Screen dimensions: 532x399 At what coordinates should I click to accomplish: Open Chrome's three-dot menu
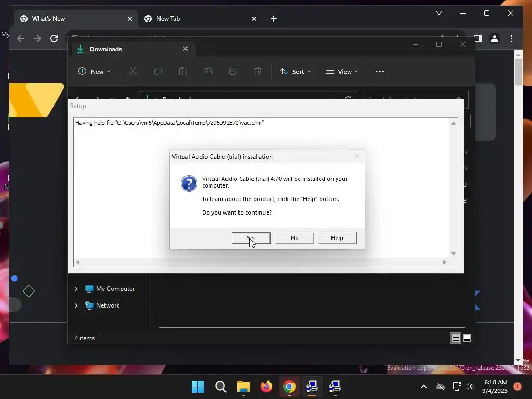(511, 38)
